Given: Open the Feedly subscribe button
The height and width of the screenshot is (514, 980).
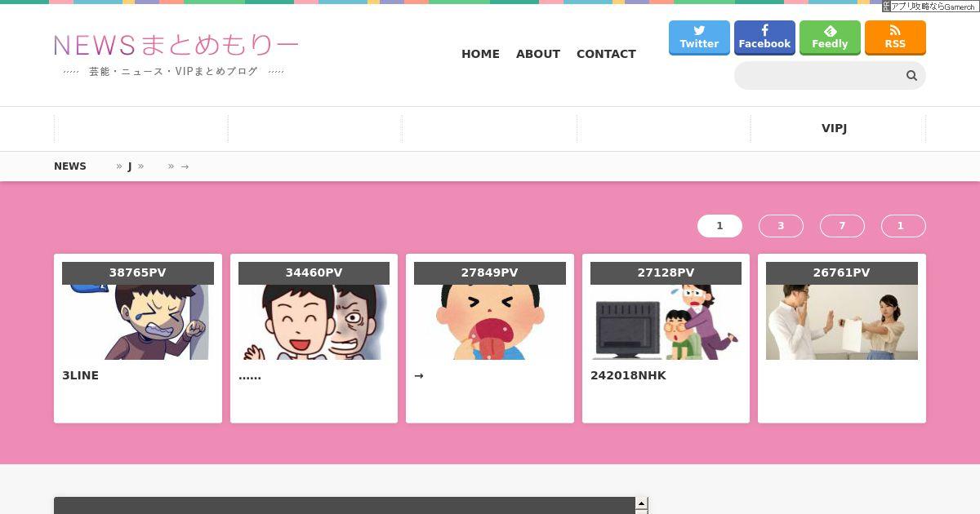Looking at the screenshot, I should pos(830,38).
